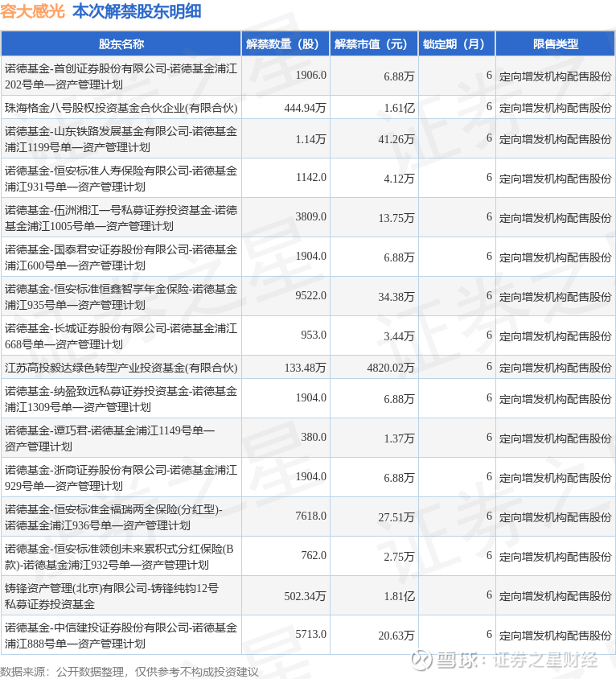Image resolution: width=616 pixels, height=679 pixels.
Task: Click the 本次解禁股东明细 heading
Action: pos(137,12)
